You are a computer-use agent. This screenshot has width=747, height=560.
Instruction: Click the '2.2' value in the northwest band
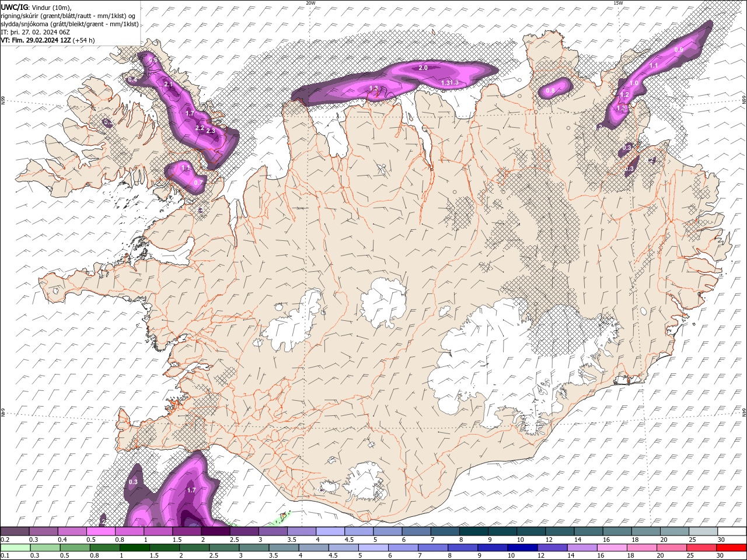tap(200, 128)
